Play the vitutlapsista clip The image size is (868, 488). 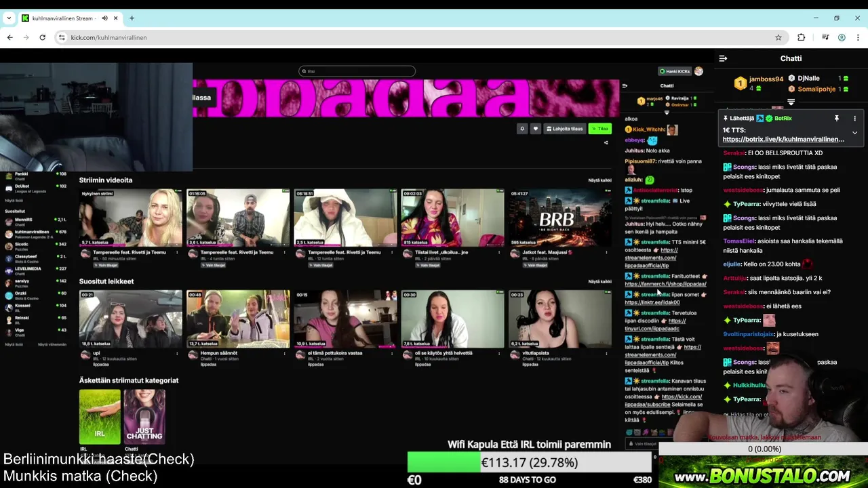click(x=559, y=319)
